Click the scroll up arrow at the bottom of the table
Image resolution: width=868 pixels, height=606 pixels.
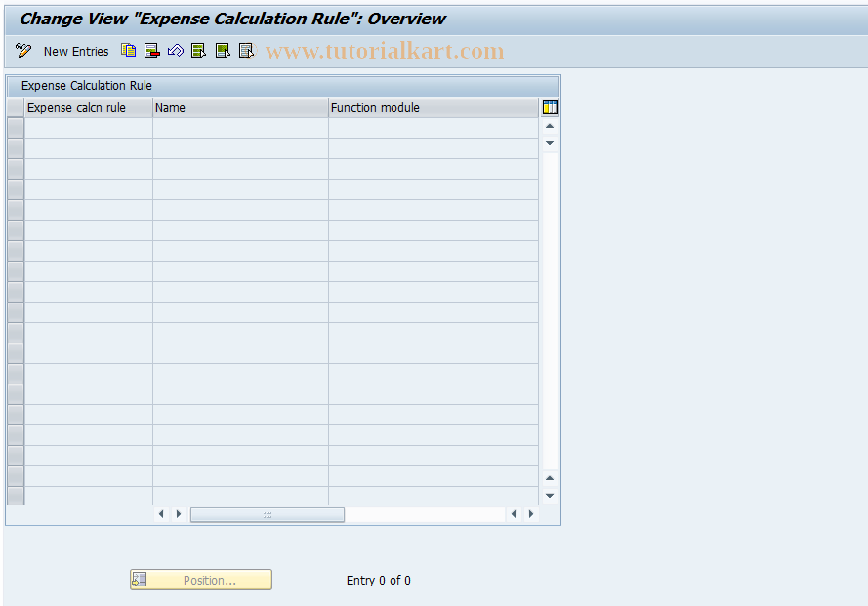pyautogui.click(x=550, y=478)
